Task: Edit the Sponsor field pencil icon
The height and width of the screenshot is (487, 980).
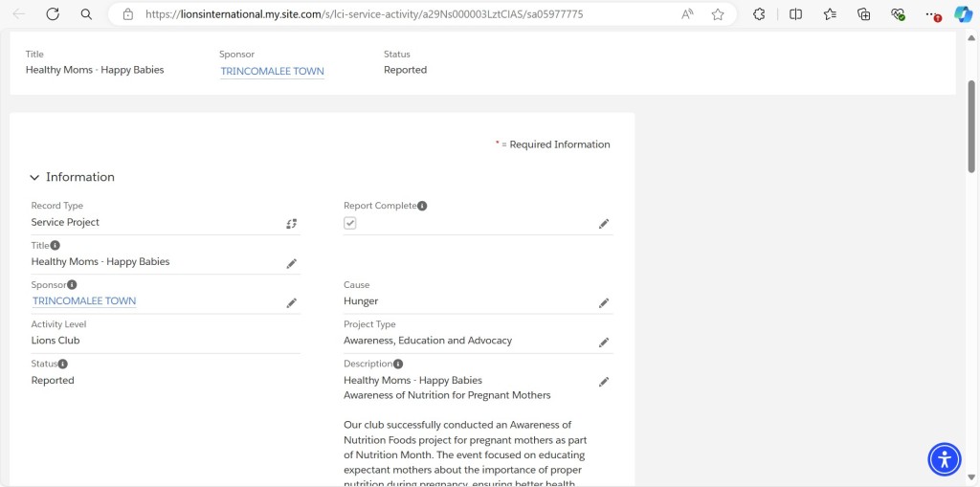Action: 291,303
